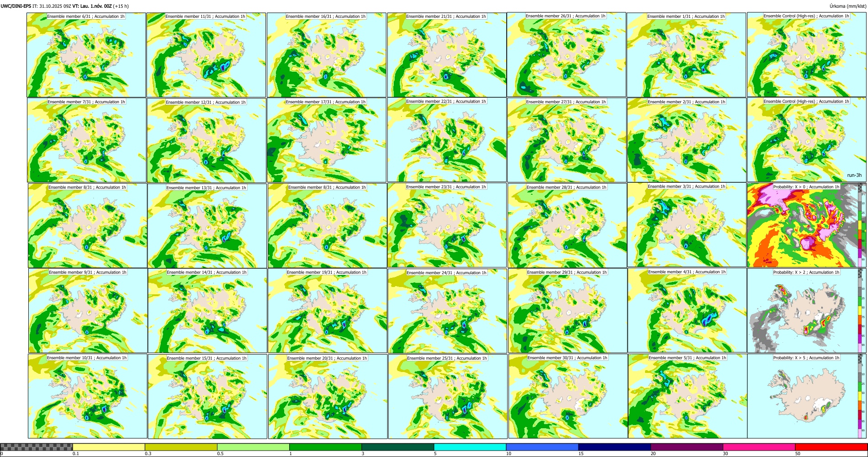View the Ensemble member 27/31 map panel
Image resolution: width=868 pixels, height=457 pixels.
[567, 140]
